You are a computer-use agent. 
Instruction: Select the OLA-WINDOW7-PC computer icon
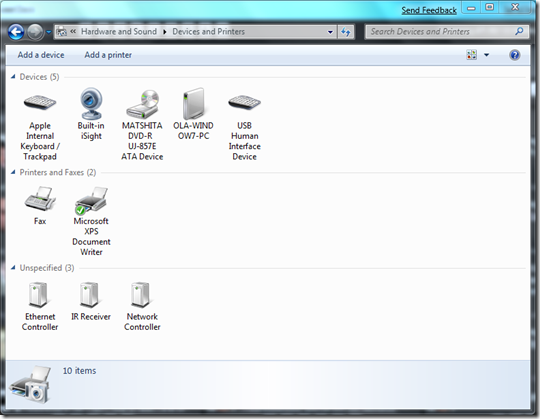193,103
